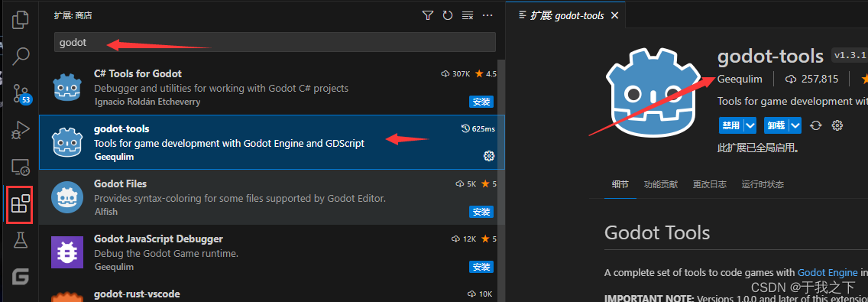Viewport: 868px width, 302px height.
Task: Open the Testing flask icon
Action: [x=21, y=240]
